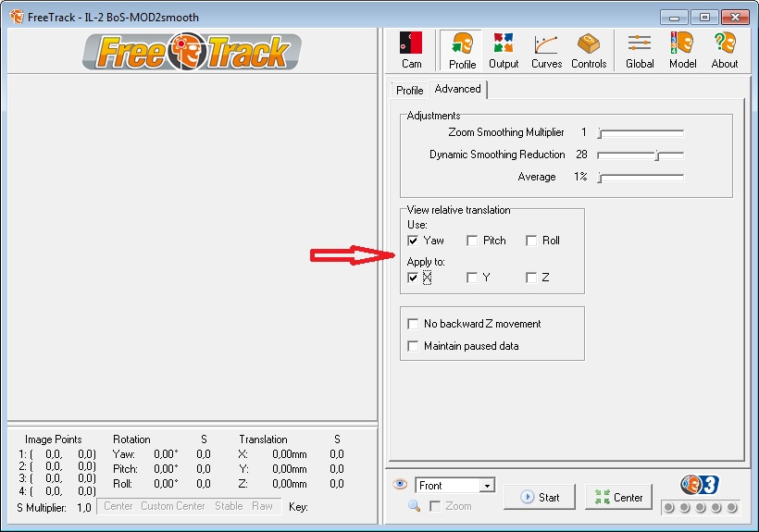Click the Raw indicator label
The image size is (759, 532).
[262, 506]
